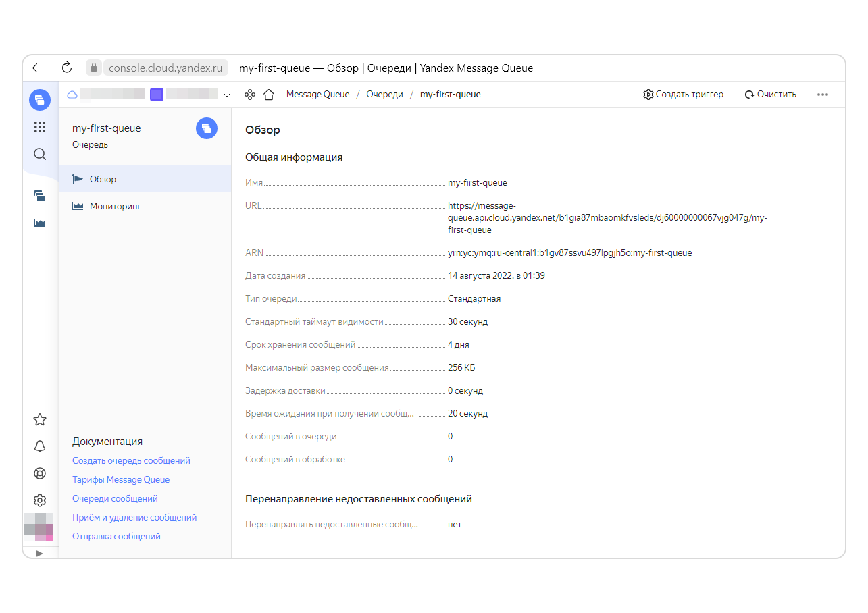Open the Приём и удаление сообщений link

(x=134, y=518)
